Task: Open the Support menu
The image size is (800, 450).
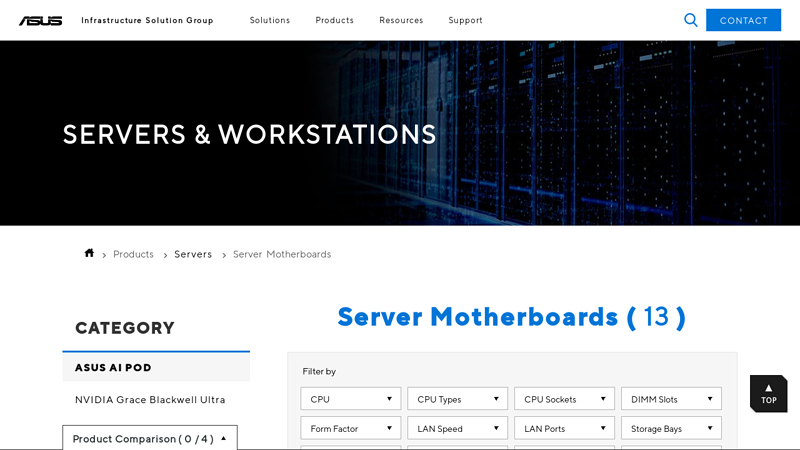Action: click(x=465, y=20)
